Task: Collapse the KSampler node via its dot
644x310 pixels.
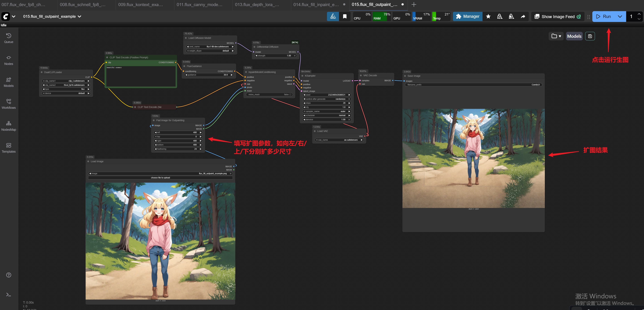Action: coord(302,76)
